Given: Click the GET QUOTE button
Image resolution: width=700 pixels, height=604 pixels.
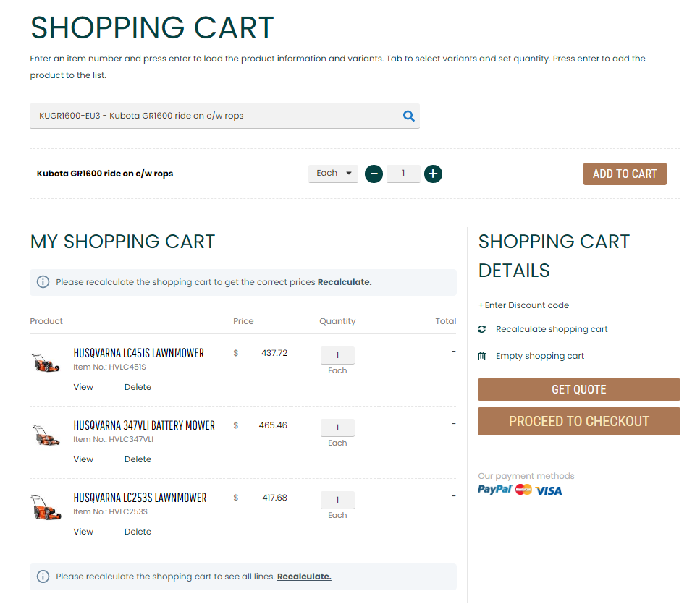Looking at the screenshot, I should click(578, 389).
